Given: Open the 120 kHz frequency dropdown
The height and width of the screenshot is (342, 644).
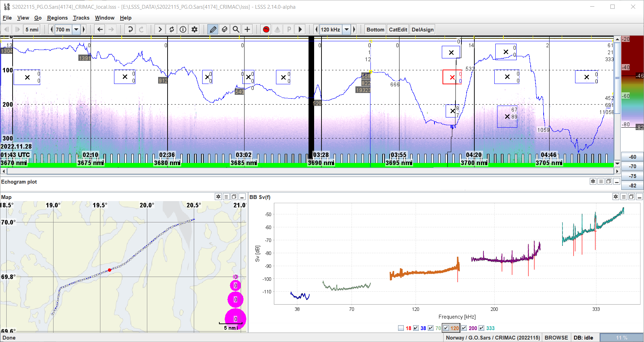Looking at the screenshot, I should coord(346,29).
